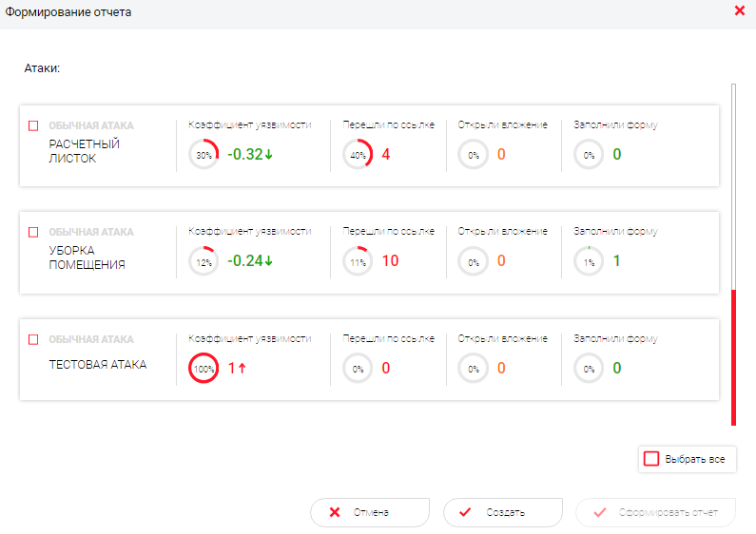Close the Формирование отчета dialog
This screenshot has height=534, width=756.
coord(739,11)
